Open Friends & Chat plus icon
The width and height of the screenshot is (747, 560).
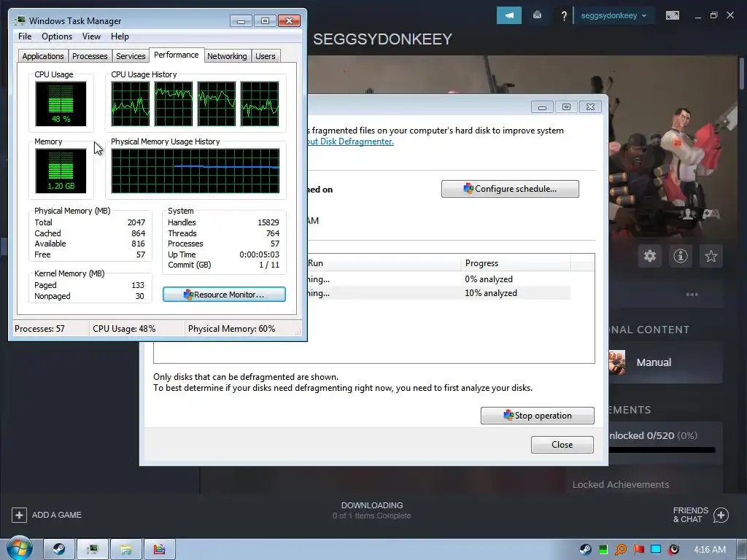click(x=721, y=515)
